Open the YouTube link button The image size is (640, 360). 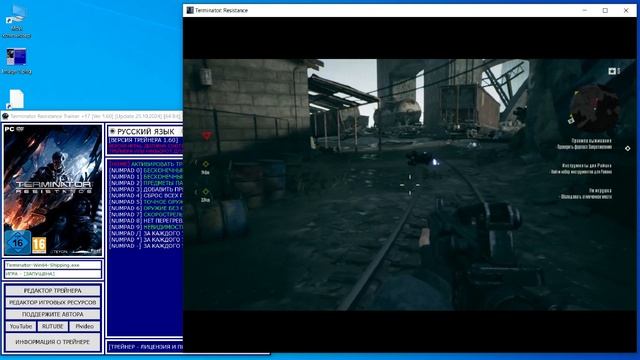tap(21, 327)
